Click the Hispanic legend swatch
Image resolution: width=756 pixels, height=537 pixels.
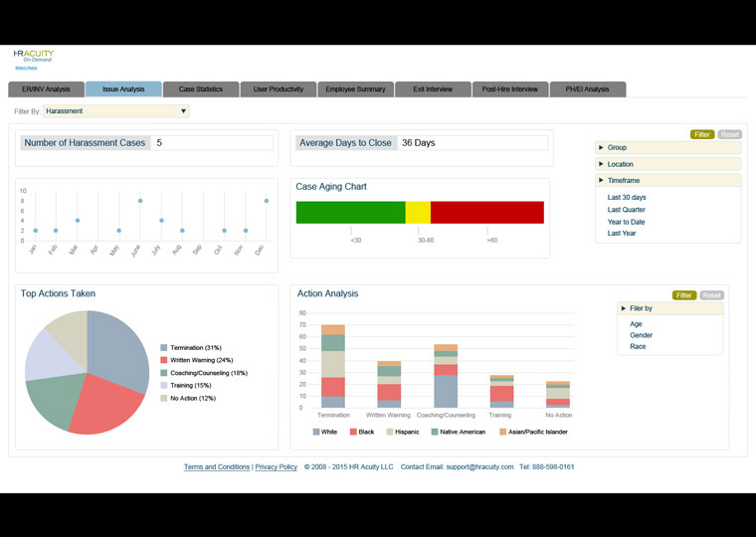[x=390, y=432]
